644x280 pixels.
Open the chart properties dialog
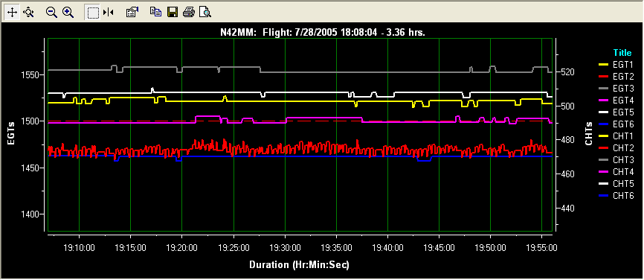click(132, 13)
